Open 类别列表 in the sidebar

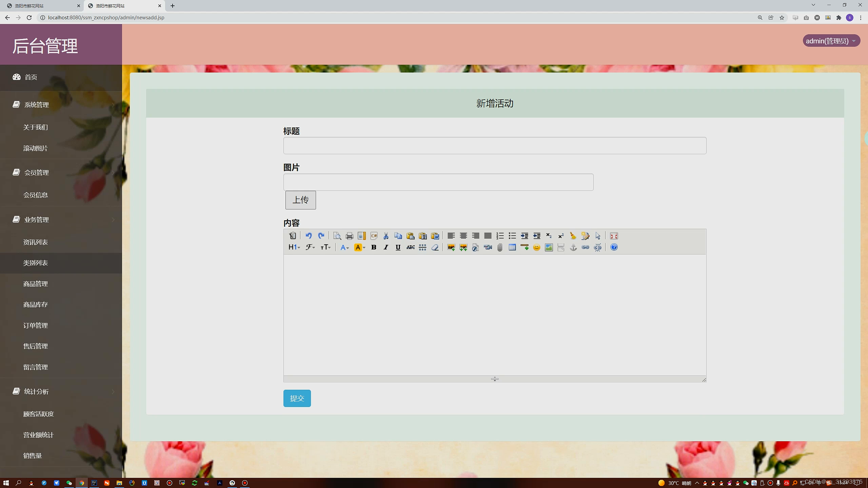click(61, 263)
